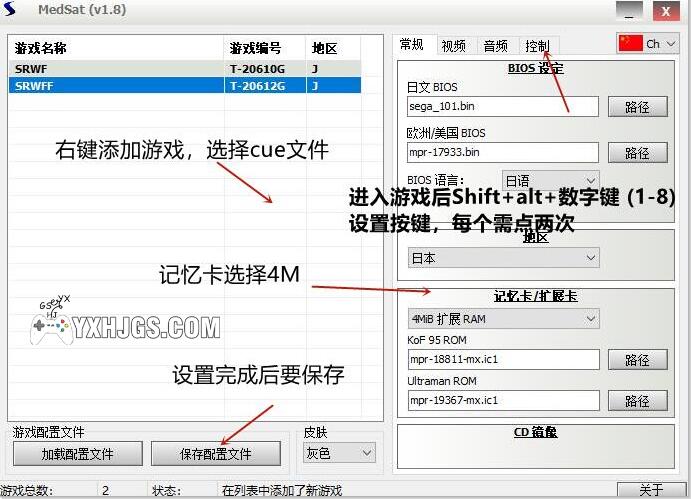The height and width of the screenshot is (499, 691).
Task: Browse 路径 for KoF 95 ROM
Action: 638,360
